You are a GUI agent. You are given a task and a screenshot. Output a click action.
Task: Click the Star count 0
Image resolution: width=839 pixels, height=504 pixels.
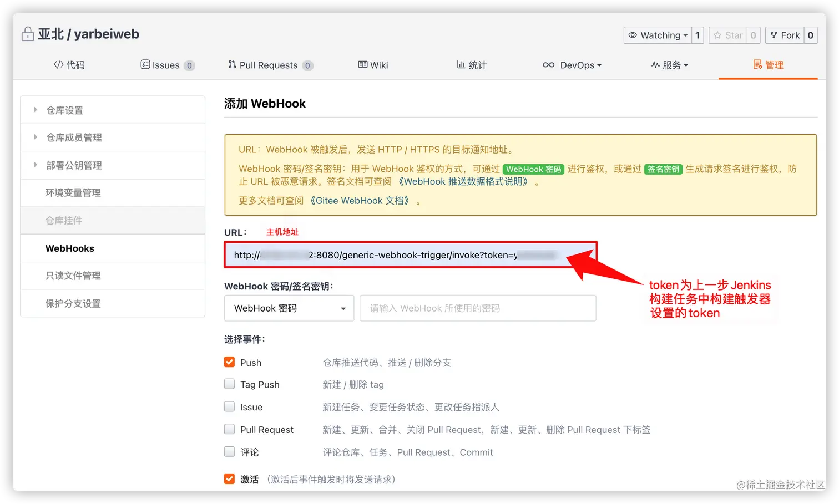click(754, 35)
